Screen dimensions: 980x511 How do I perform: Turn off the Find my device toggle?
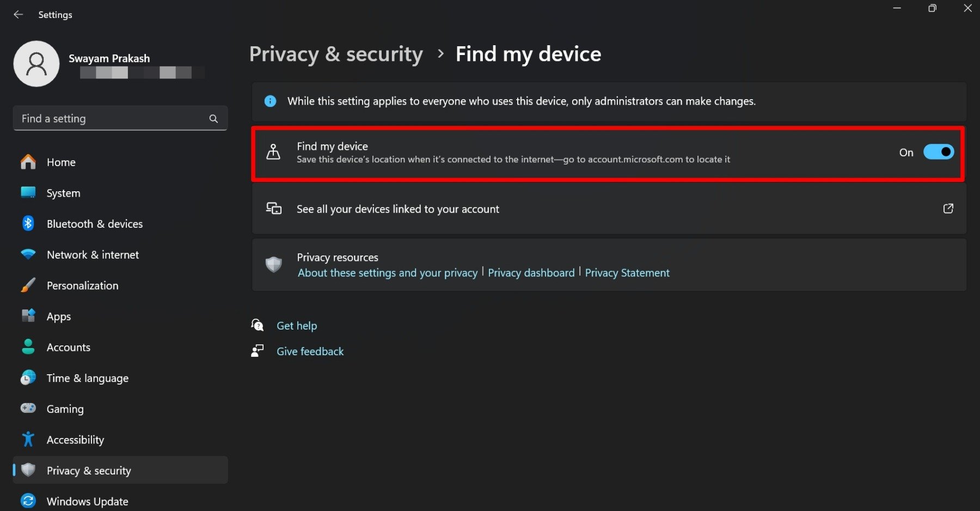tap(939, 152)
